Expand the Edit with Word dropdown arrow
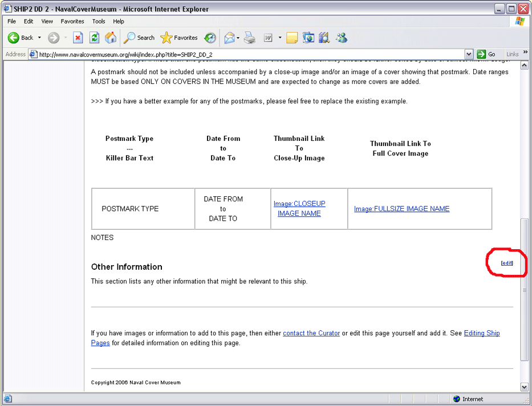This screenshot has width=532, height=406. coord(280,38)
